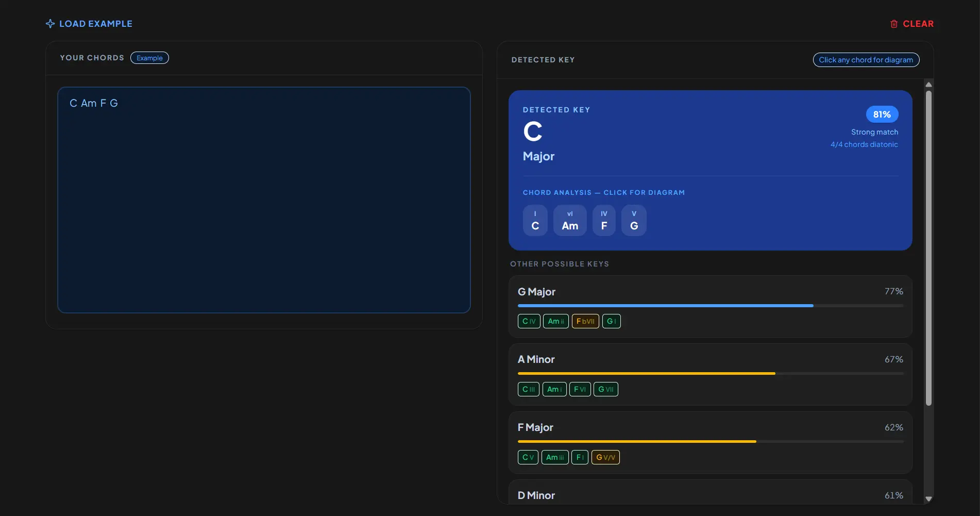Open diagram for the IV chord F
The width and height of the screenshot is (980, 516).
click(604, 221)
